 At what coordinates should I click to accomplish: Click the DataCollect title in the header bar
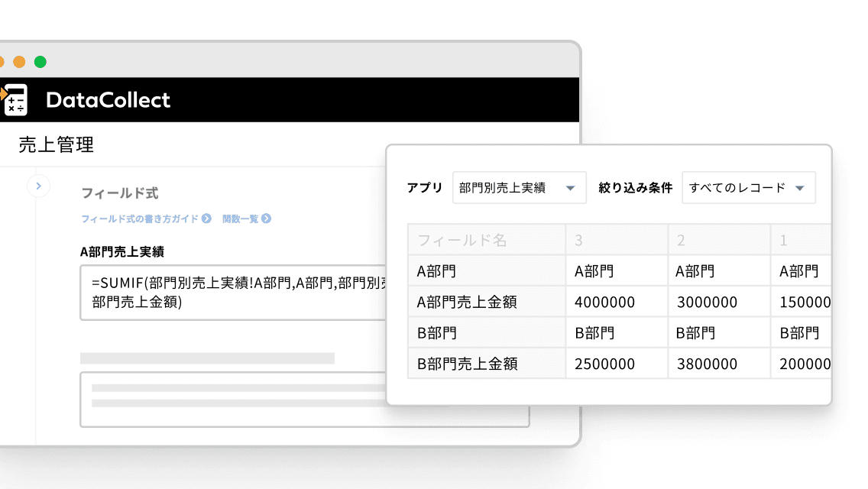[x=108, y=99]
